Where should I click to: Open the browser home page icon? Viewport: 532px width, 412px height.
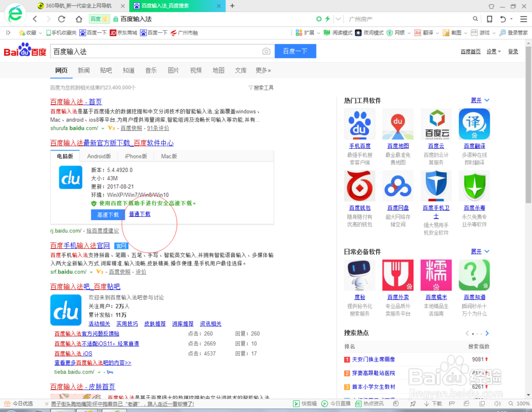[79, 19]
